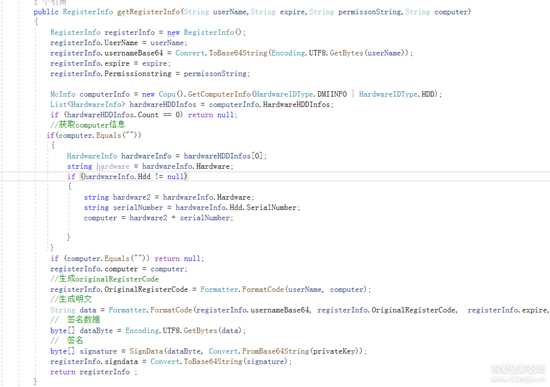Click the references hint above the method
Image resolution: width=550 pixels, height=387 pixels.
(x=50, y=2)
